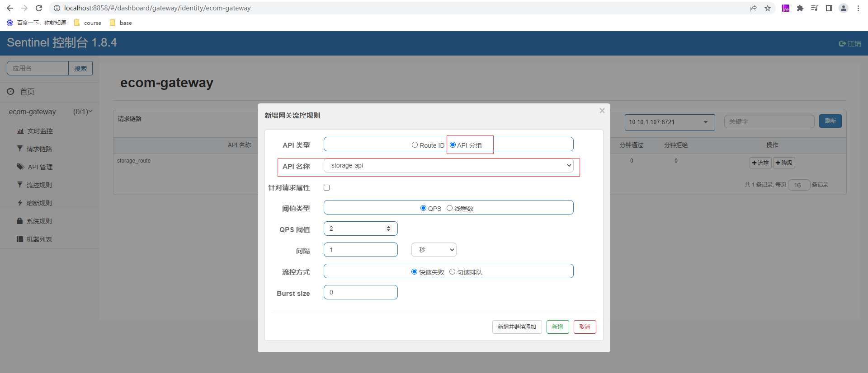Screen dimensions: 868x373
Task: Open the purple browser extension icon
Action: click(786, 8)
